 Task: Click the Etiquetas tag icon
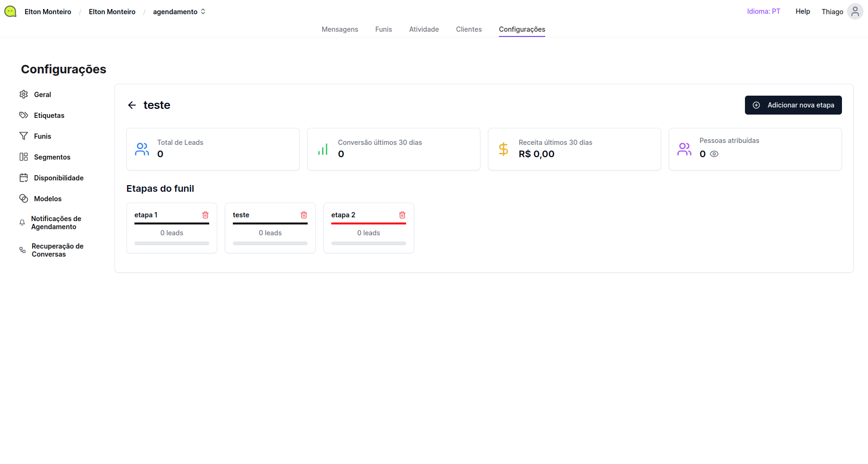click(x=24, y=115)
